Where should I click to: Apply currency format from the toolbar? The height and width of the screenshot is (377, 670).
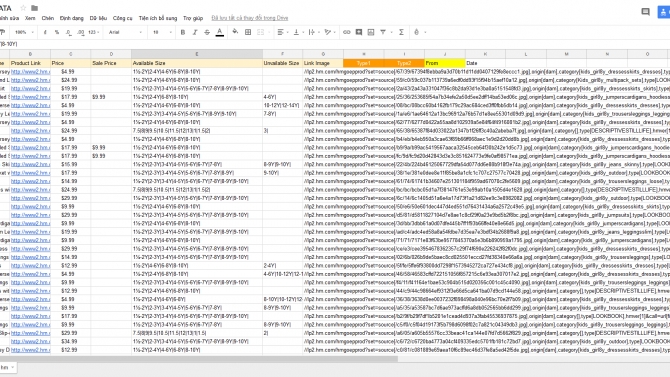(45, 32)
